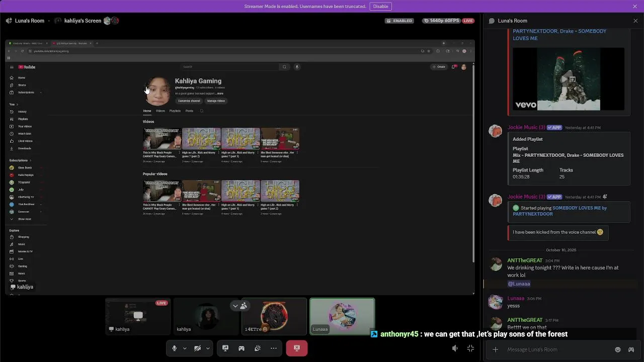Click the YouTube Create button
This screenshot has width=644, height=362.
(439, 67)
